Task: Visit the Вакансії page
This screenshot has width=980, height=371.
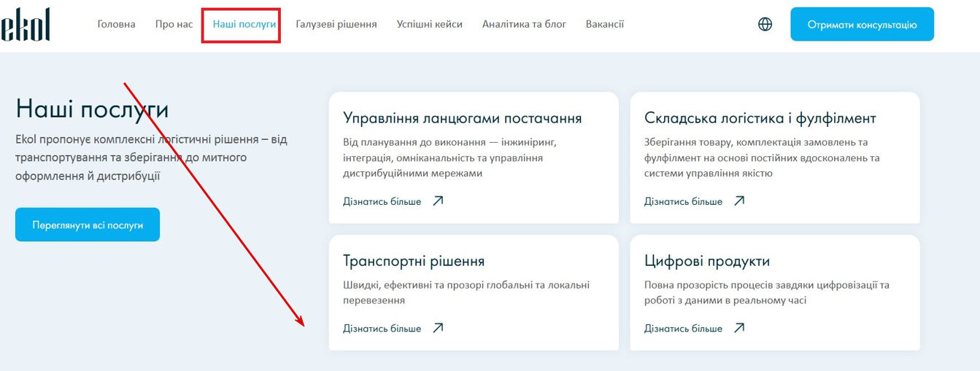Action: pyautogui.click(x=604, y=24)
